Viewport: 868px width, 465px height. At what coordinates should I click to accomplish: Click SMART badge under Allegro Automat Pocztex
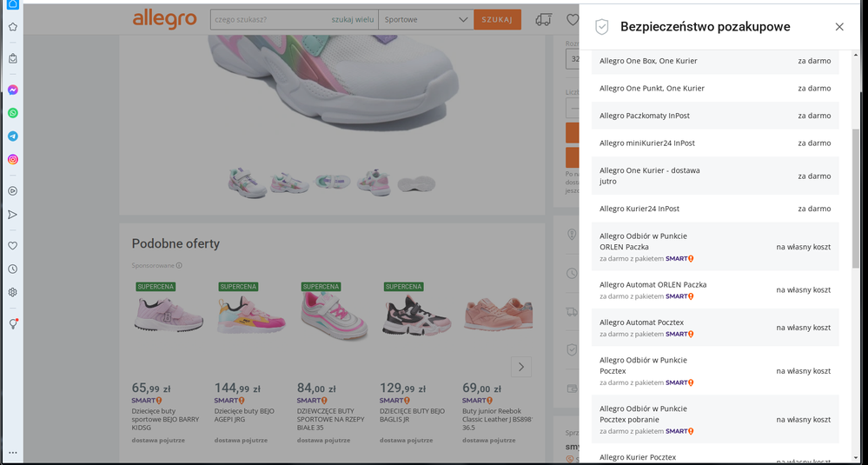tap(679, 334)
